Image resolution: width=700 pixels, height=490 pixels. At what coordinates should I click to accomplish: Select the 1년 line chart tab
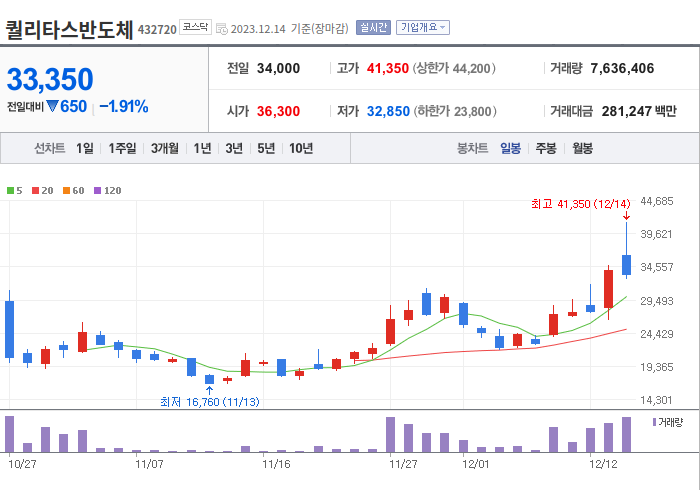click(x=202, y=148)
